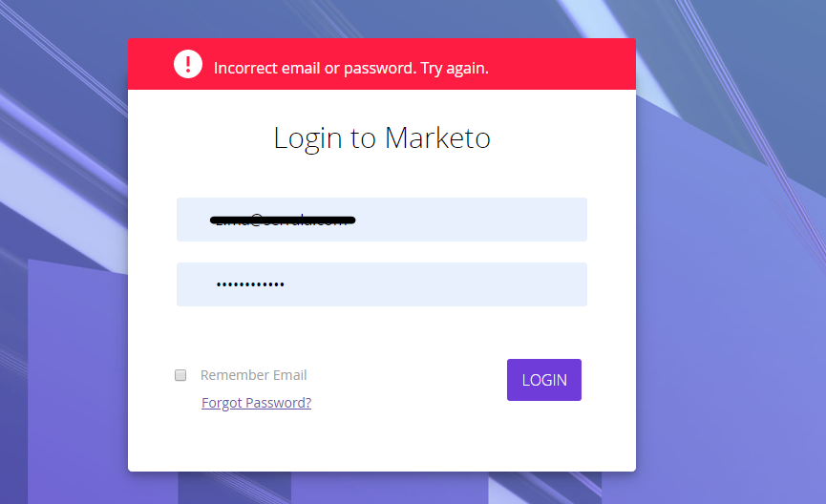
Task: Click the word Marketo in the title
Action: pos(437,137)
